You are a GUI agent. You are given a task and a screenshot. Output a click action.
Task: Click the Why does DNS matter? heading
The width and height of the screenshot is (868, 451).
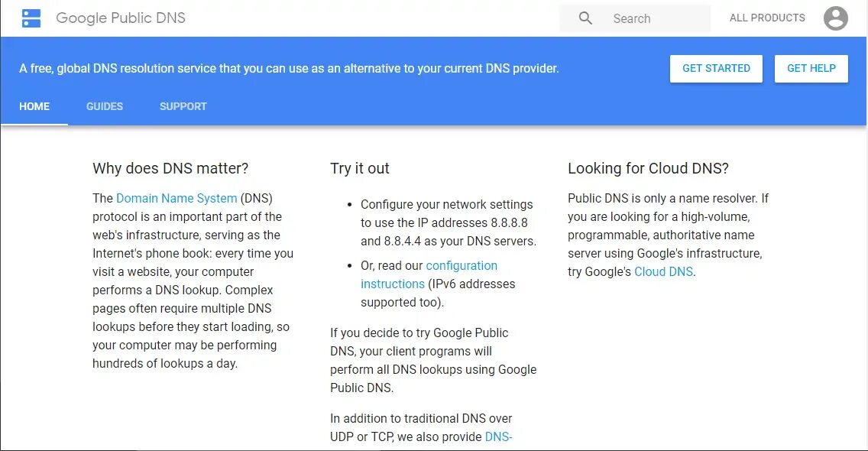point(170,168)
